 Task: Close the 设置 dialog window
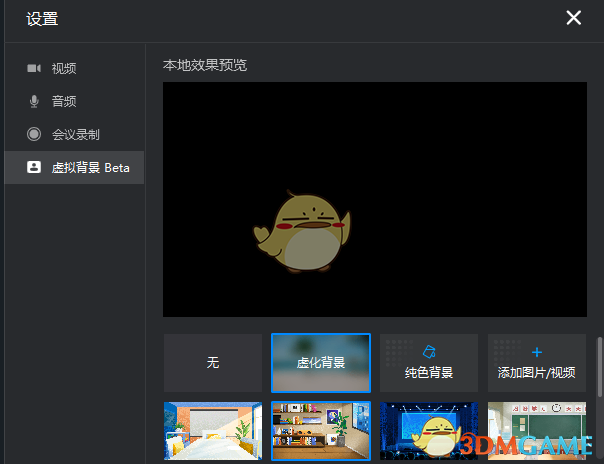pos(573,18)
